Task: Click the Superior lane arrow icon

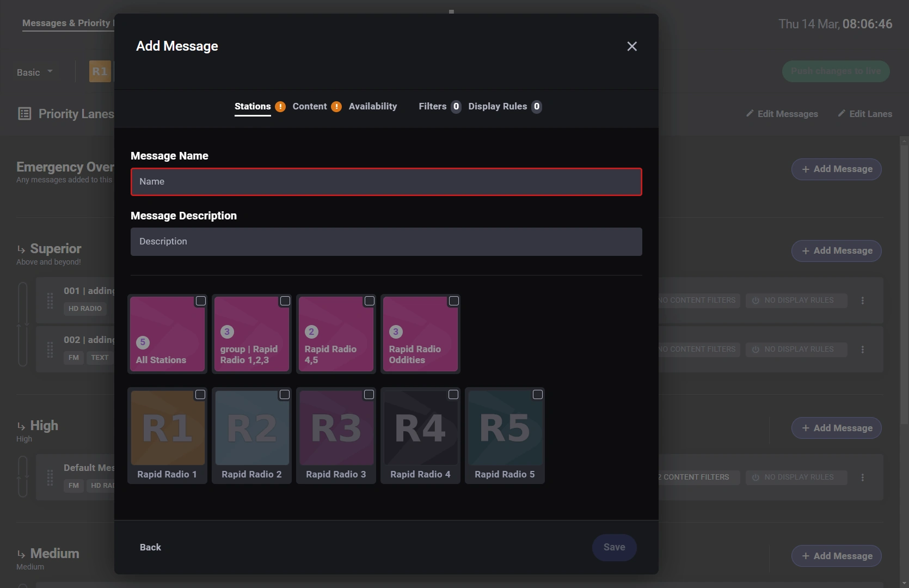Action: pos(21,249)
